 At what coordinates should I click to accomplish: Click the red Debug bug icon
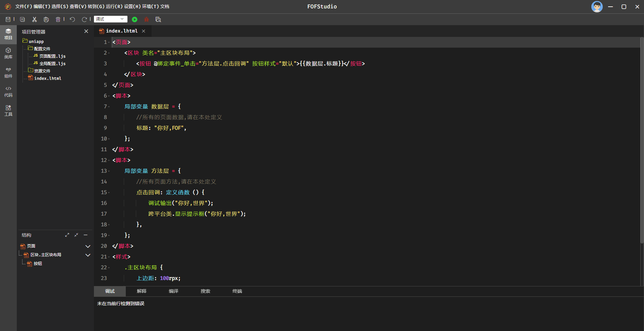(x=146, y=19)
